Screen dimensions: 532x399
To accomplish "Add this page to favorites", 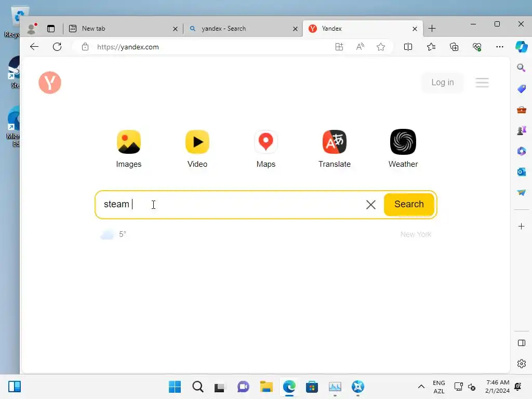I will click(381, 47).
